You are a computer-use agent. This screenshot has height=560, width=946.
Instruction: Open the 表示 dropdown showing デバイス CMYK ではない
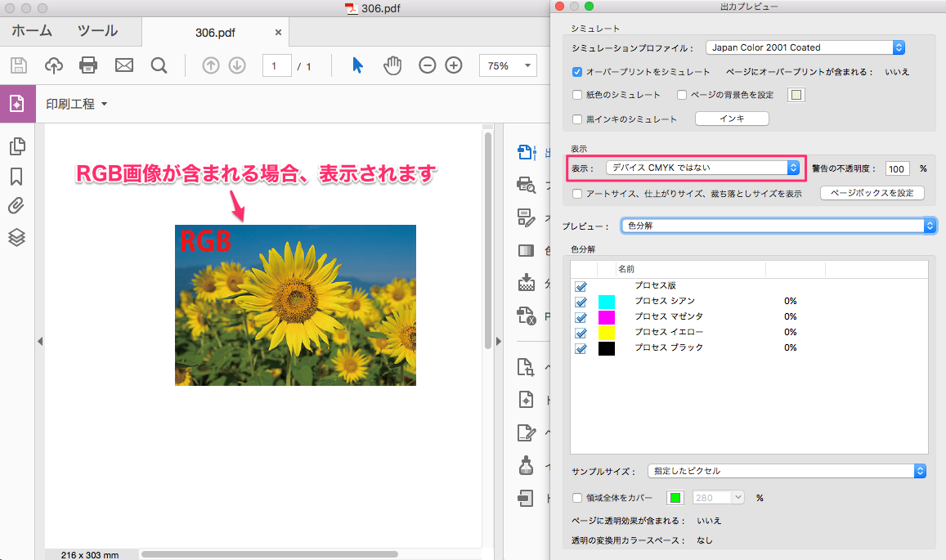pos(703,168)
